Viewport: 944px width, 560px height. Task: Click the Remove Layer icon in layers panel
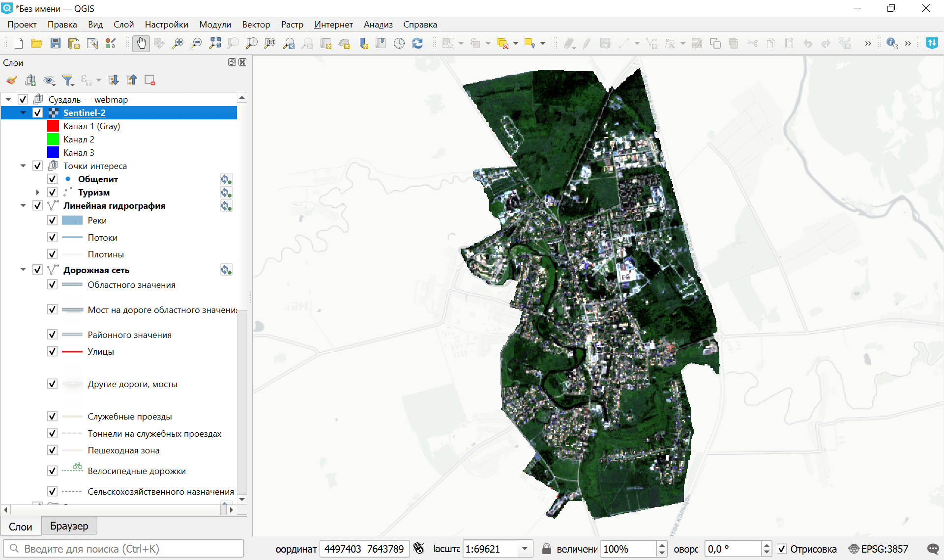tap(150, 80)
